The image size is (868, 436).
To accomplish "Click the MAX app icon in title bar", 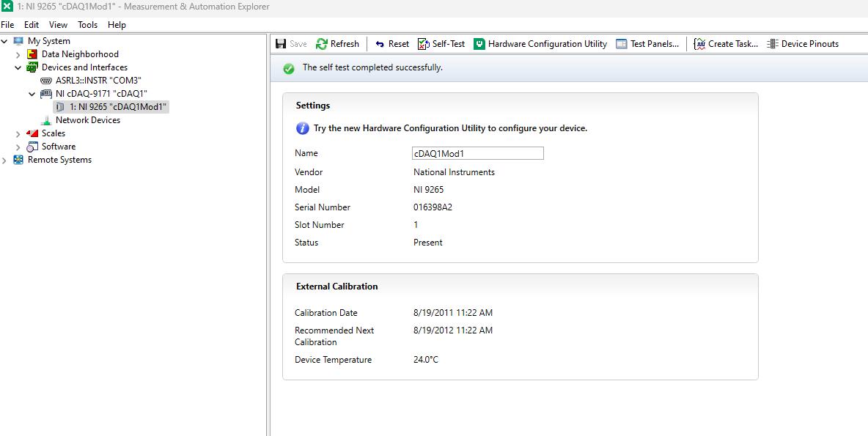I will pos(7,7).
